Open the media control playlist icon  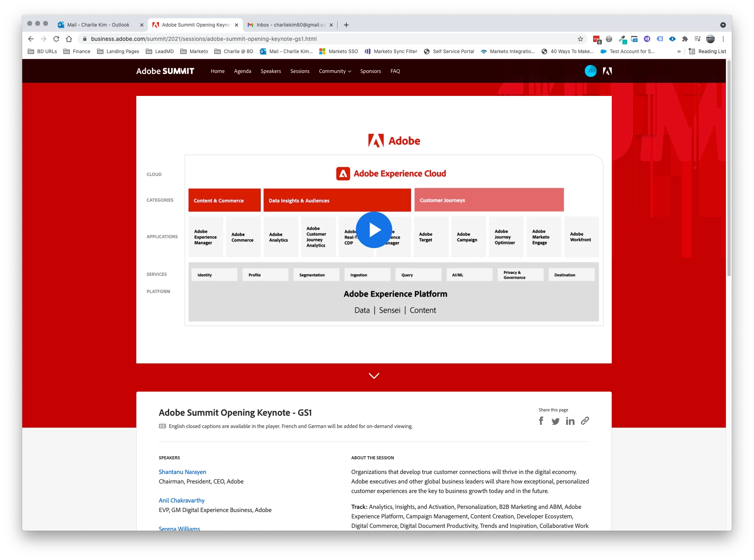point(698,39)
